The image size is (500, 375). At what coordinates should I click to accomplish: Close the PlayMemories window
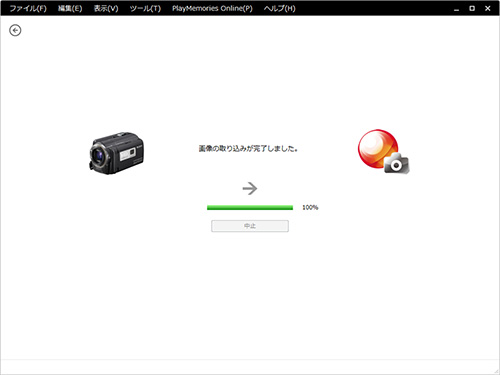[488, 8]
